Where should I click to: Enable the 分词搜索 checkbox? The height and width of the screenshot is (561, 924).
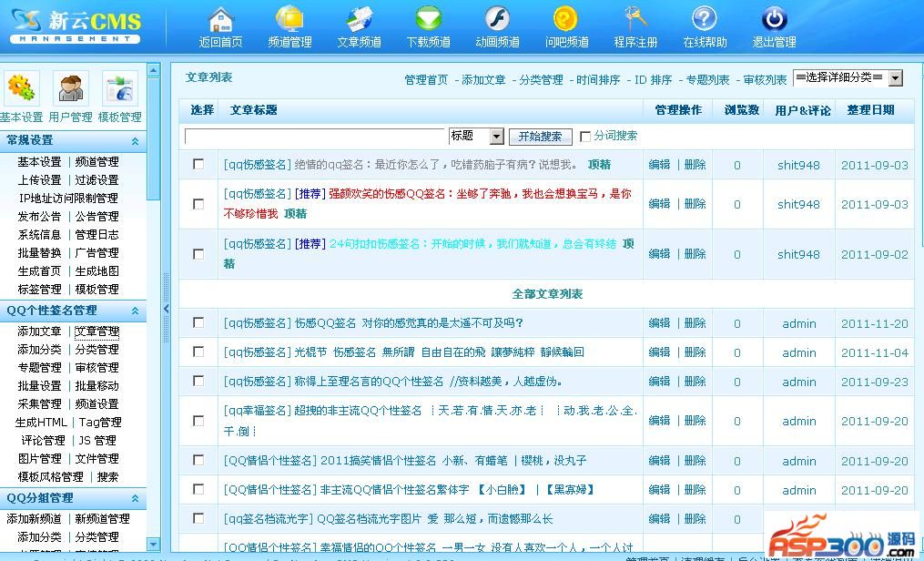pos(585,137)
